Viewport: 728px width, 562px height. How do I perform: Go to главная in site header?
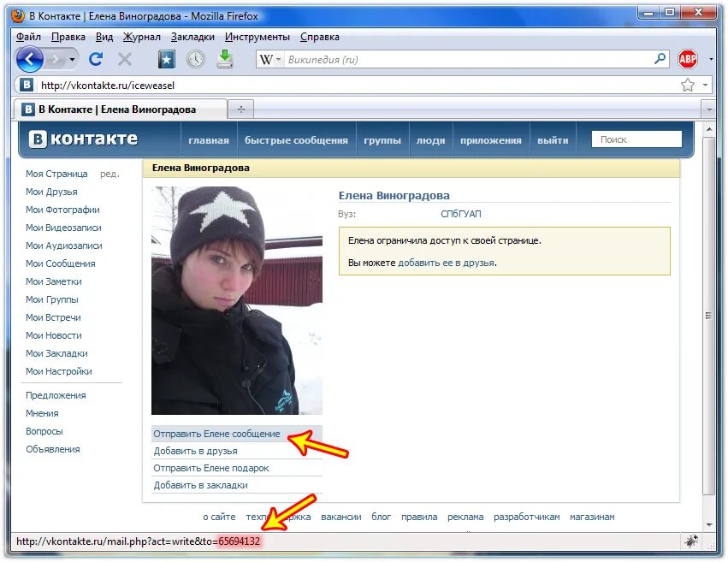point(209,140)
